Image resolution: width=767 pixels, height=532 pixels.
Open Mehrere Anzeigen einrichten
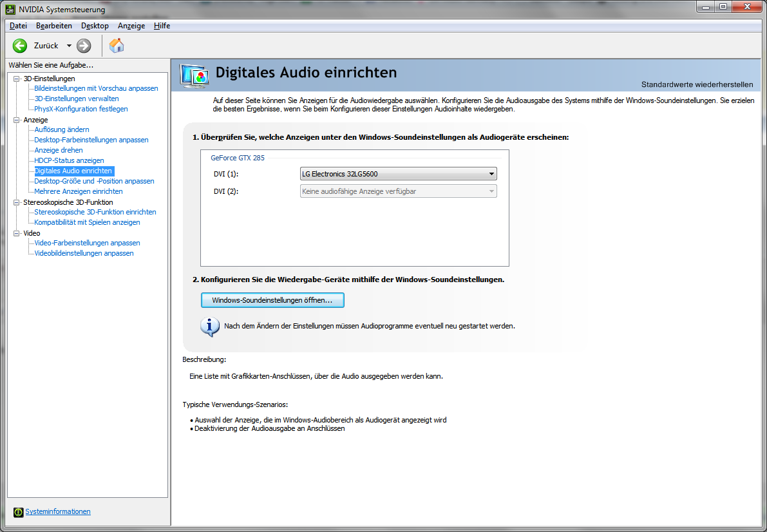pos(79,191)
